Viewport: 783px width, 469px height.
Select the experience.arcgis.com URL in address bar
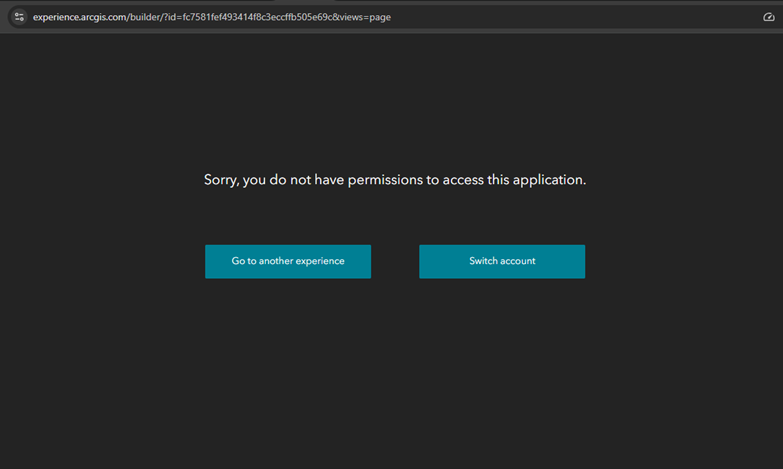click(x=212, y=17)
